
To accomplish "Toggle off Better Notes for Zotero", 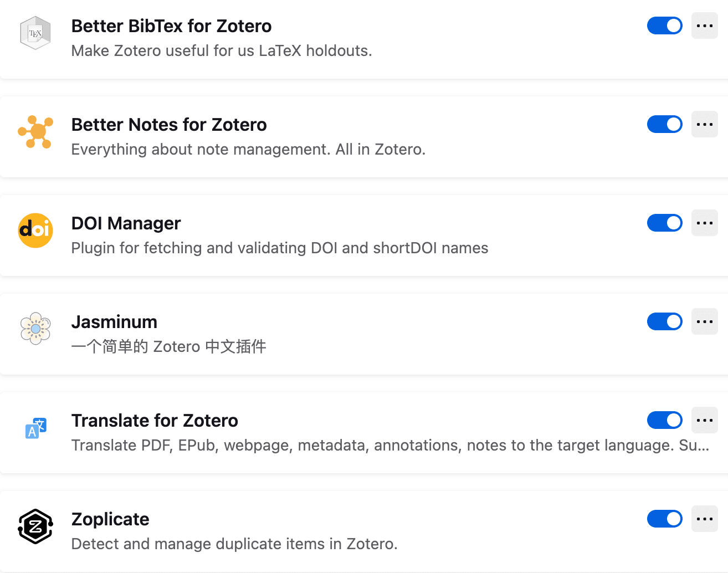I will click(665, 124).
